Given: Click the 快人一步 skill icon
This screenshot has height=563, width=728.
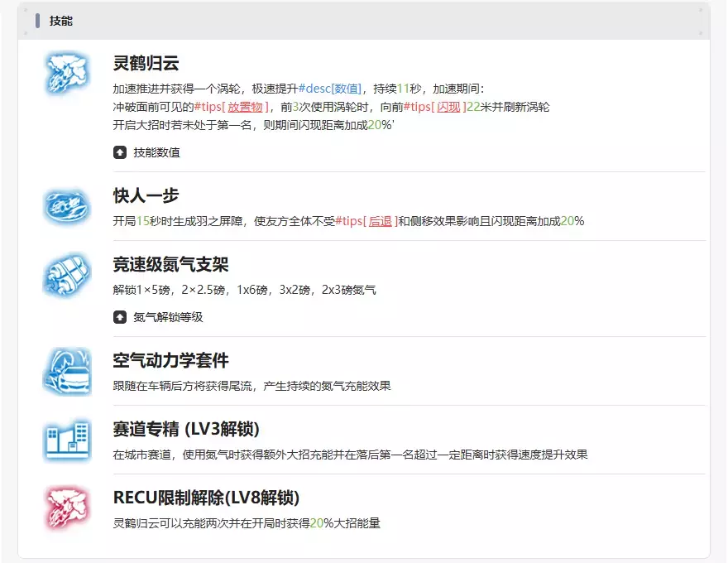Looking at the screenshot, I should pos(67,206).
